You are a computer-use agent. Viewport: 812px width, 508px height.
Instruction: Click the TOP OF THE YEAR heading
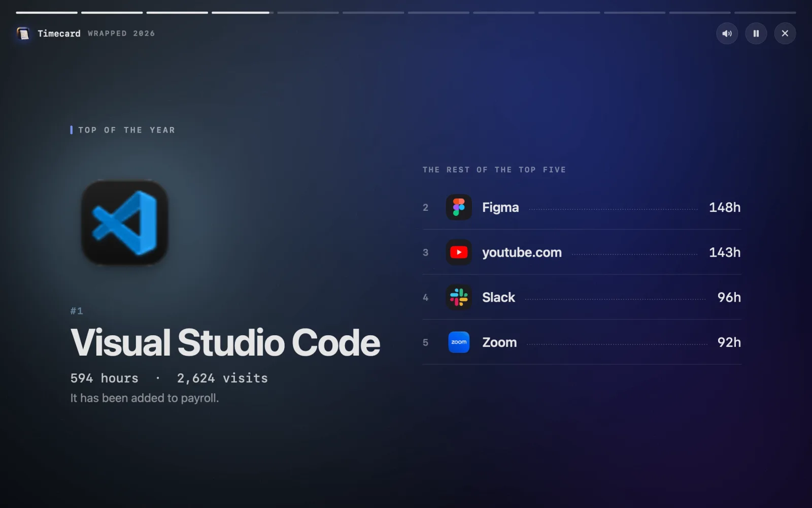pos(126,130)
